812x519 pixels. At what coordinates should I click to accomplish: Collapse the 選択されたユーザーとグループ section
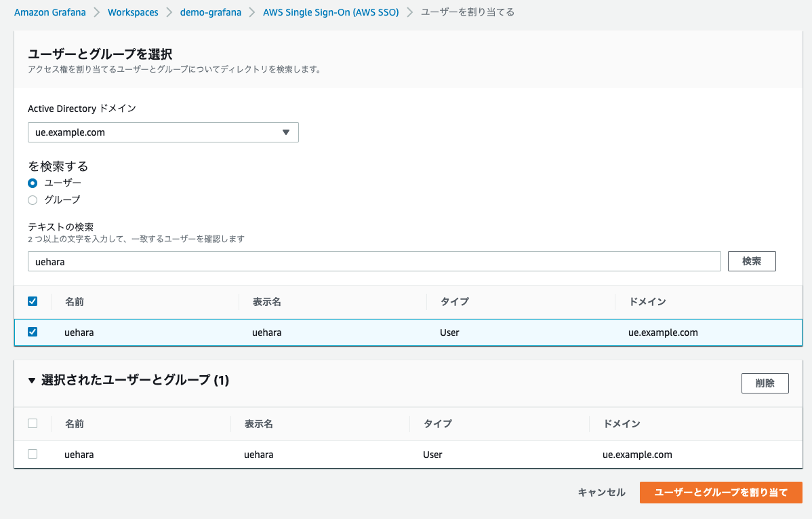(x=32, y=381)
